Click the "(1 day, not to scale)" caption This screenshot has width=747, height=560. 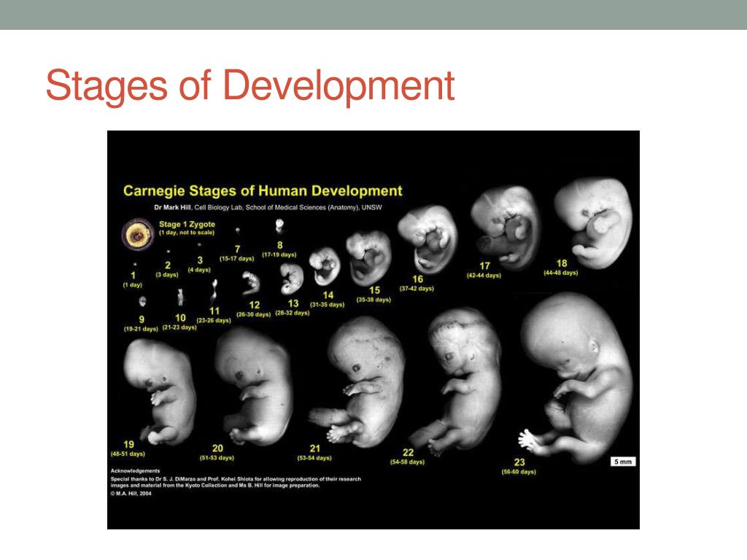187,233
